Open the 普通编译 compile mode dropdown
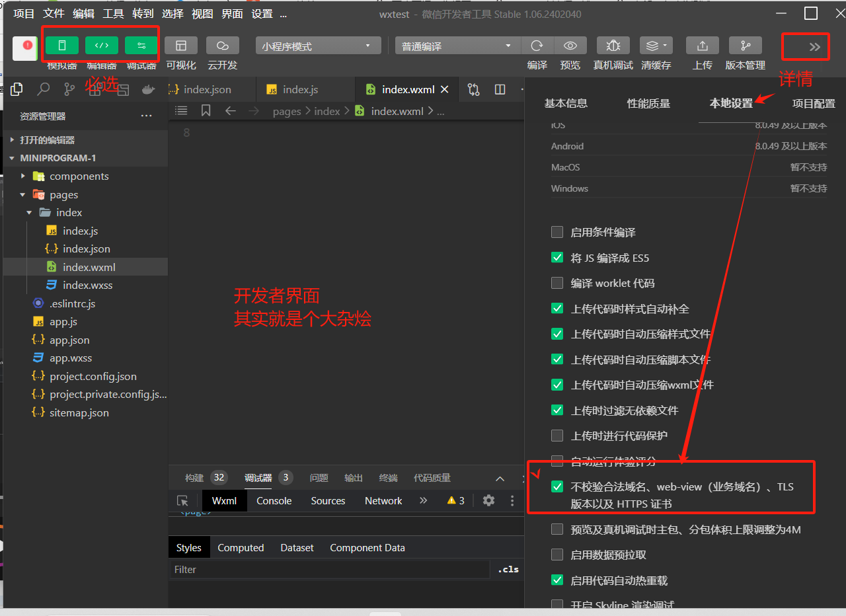Viewport: 846px width, 616px height. [x=458, y=46]
